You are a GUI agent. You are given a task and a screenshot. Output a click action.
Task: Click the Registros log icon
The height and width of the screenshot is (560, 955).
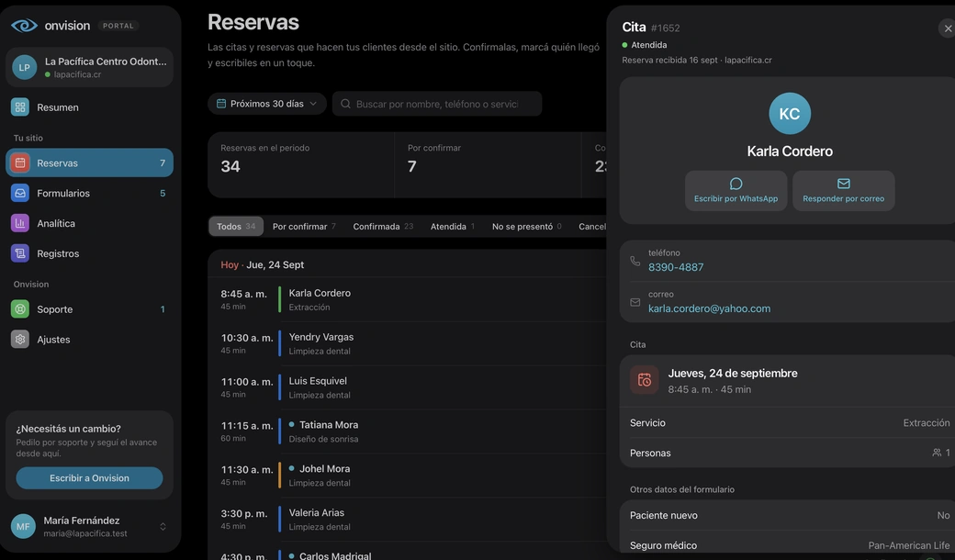coord(20,253)
